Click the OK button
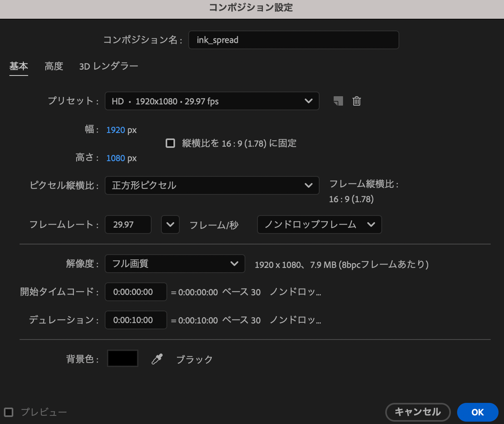The height and width of the screenshot is (424, 504). [x=477, y=412]
